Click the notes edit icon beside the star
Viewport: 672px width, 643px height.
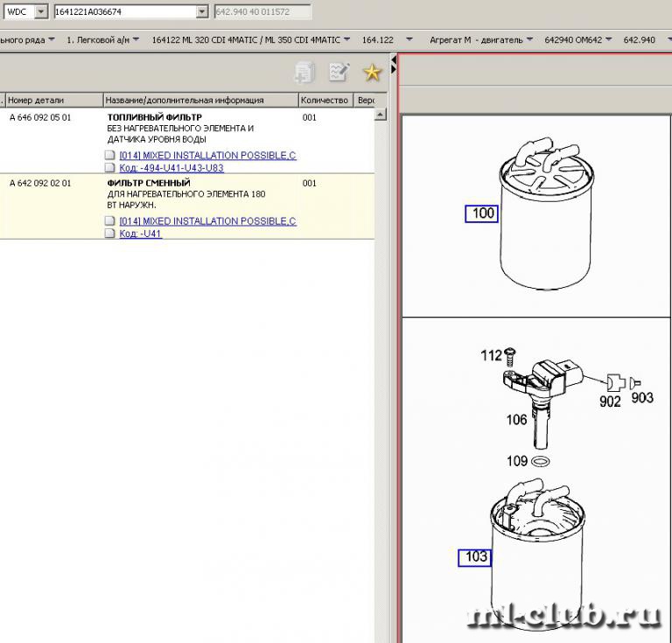[x=339, y=73]
